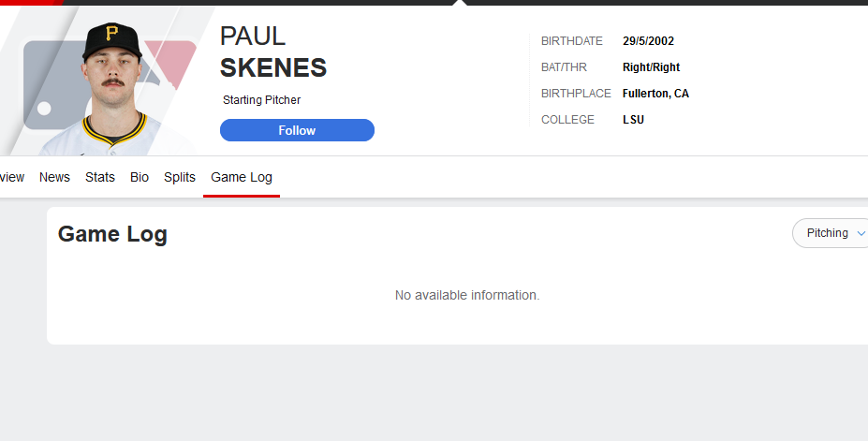Click the No available information message
This screenshot has height=441, width=868.
tap(467, 296)
